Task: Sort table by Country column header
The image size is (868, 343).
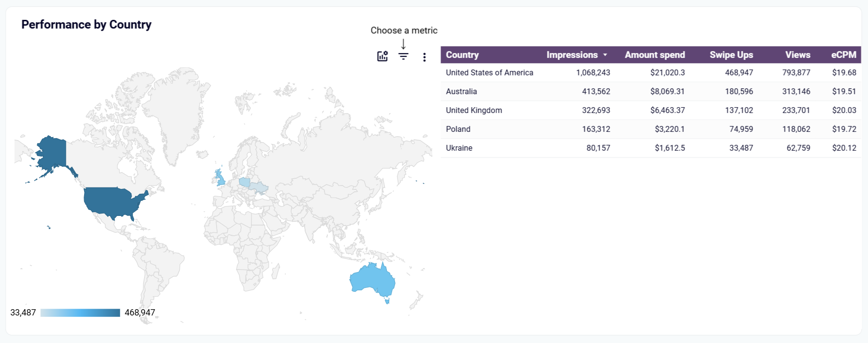Action: click(462, 55)
